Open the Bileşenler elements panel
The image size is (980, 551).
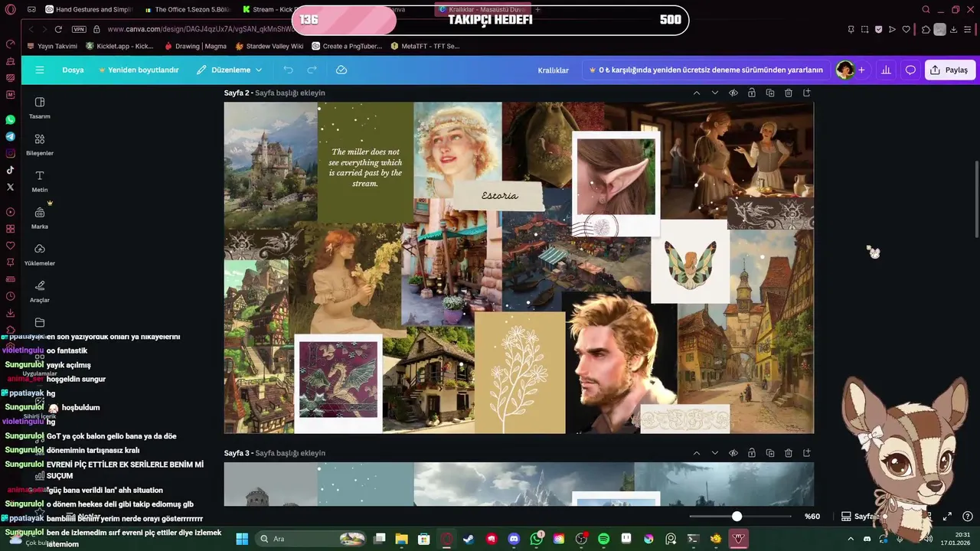click(x=39, y=144)
